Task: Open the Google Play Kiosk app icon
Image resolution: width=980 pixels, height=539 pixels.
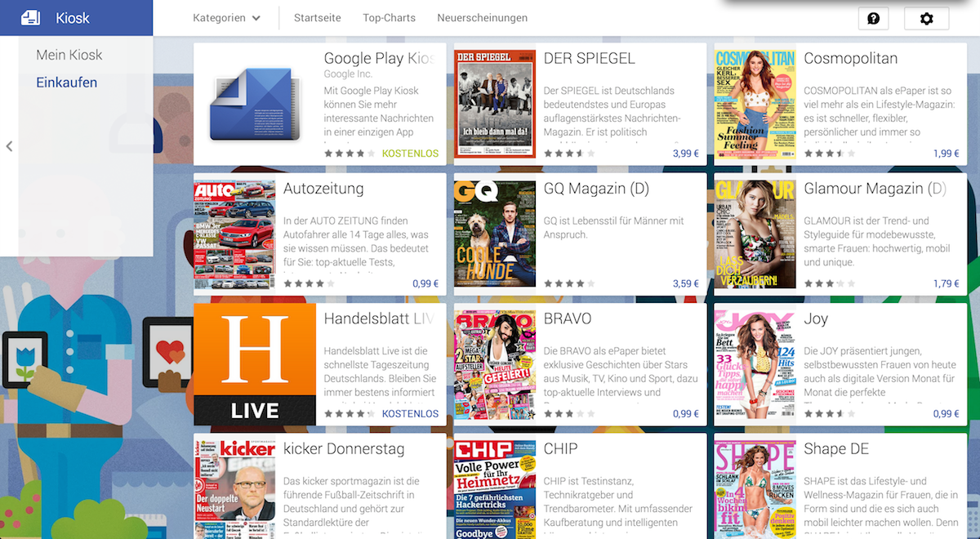Action: (255, 104)
